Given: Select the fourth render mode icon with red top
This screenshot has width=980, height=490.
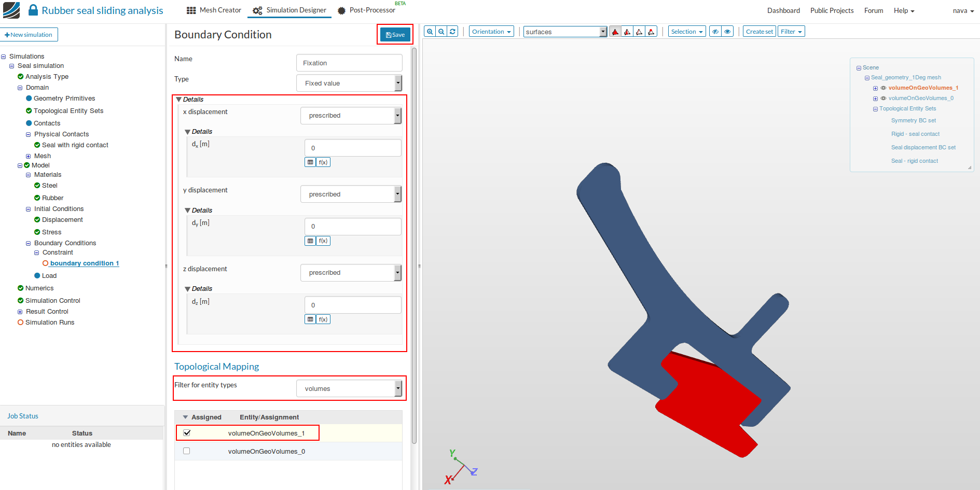Looking at the screenshot, I should pyautogui.click(x=651, y=32).
